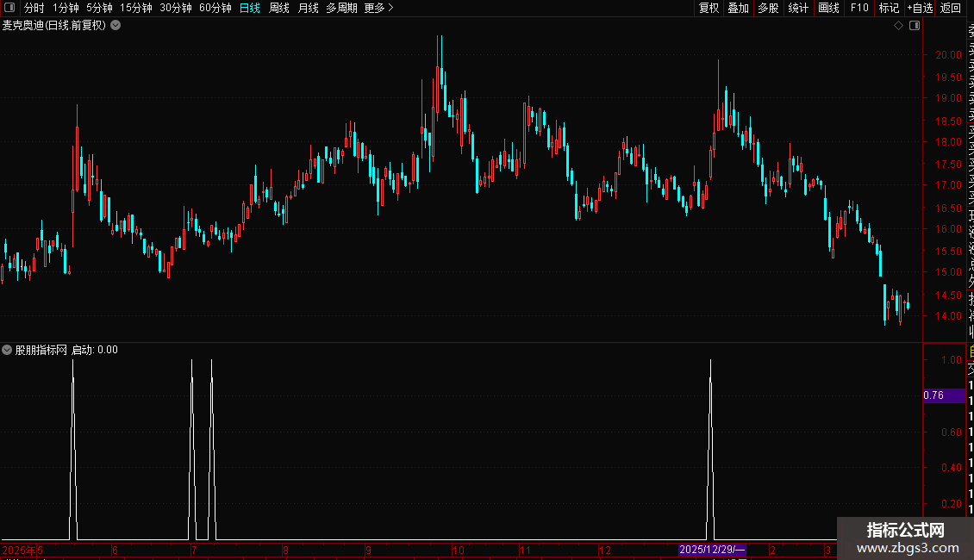Activate the 画线 drawing tool
This screenshot has width=974, height=560.
[828, 8]
